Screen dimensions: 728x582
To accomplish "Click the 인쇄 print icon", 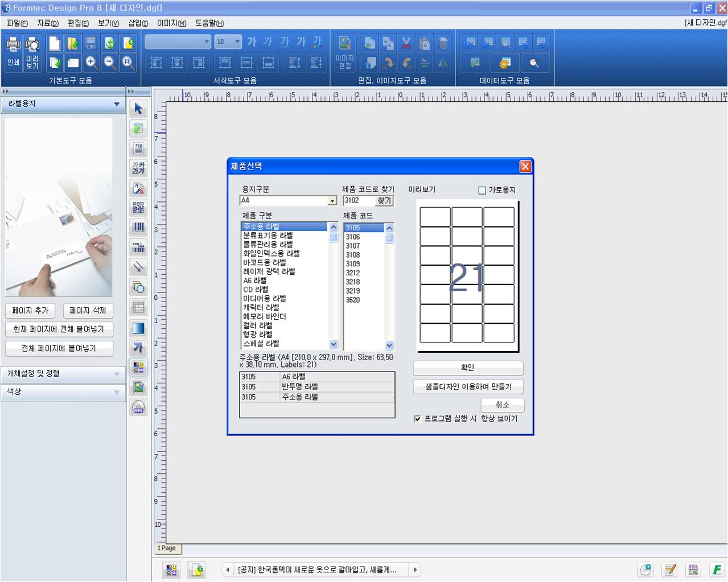I will pos(14,52).
